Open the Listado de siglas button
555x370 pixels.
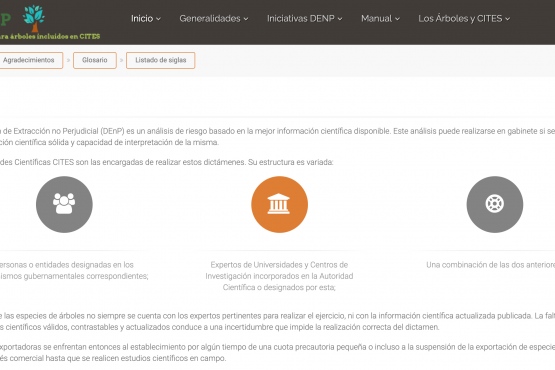[160, 60]
